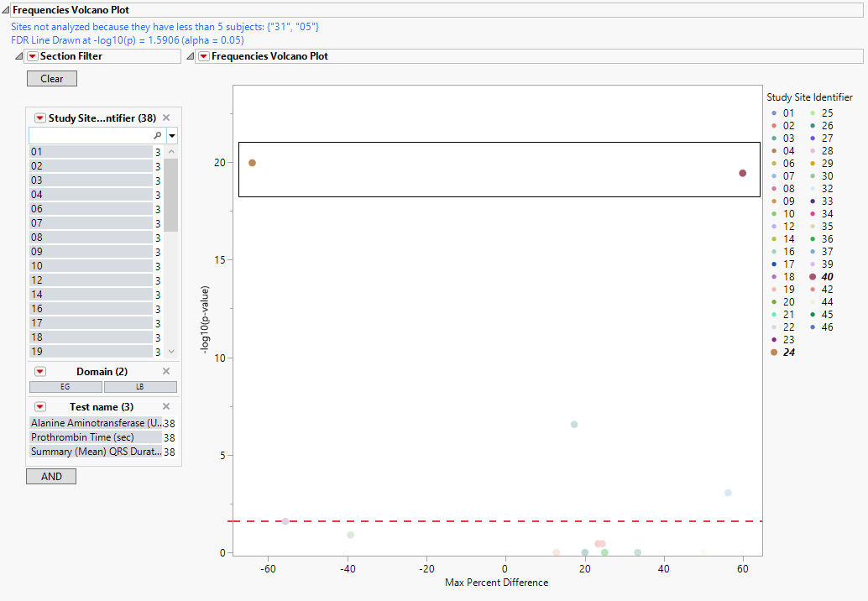Viewport: 868px width, 601px height.
Task: Click the AND button
Action: point(51,477)
